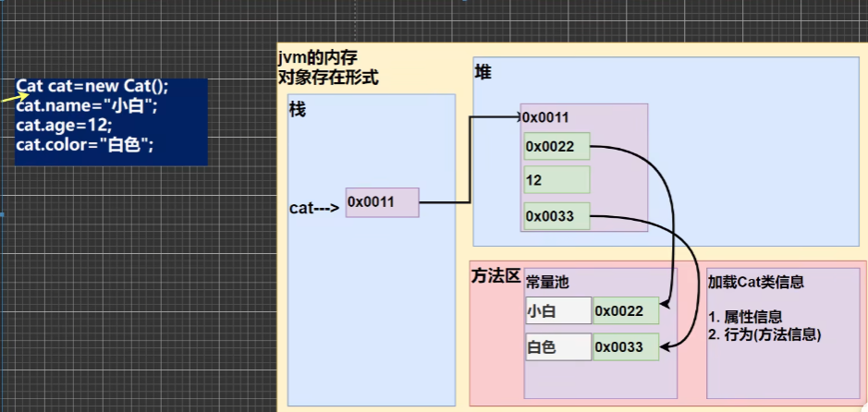Click the code line cat.age=12;

tap(64, 125)
